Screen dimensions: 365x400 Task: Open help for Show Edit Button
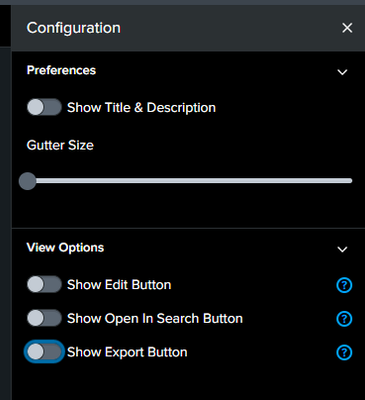344,285
